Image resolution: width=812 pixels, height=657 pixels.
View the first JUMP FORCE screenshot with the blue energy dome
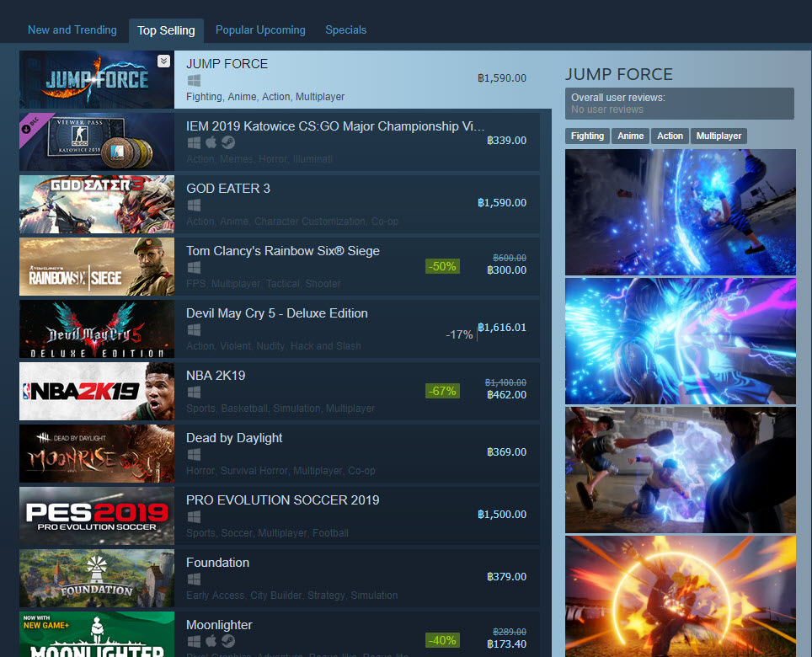pos(681,212)
